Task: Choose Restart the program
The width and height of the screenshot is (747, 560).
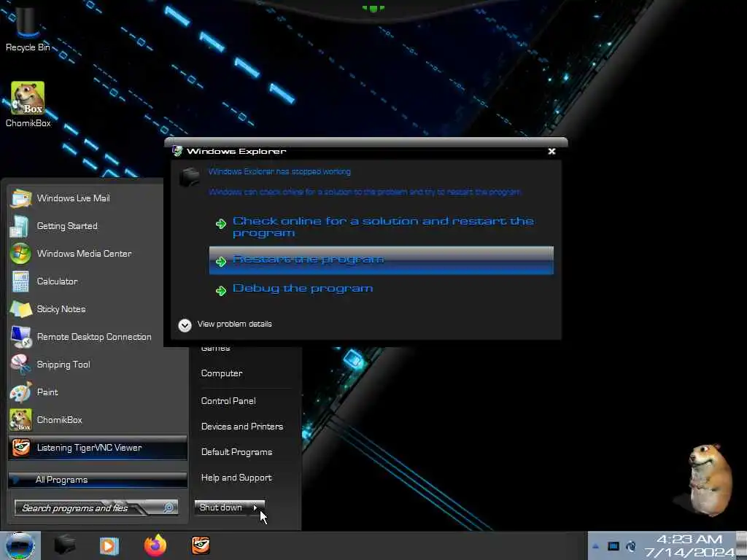Action: [381, 260]
